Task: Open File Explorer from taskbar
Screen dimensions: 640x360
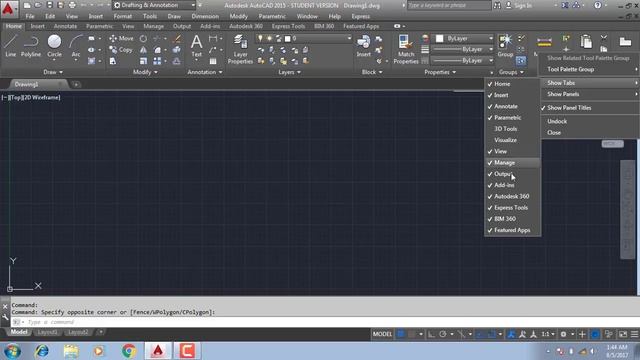Action: pyautogui.click(x=71, y=351)
